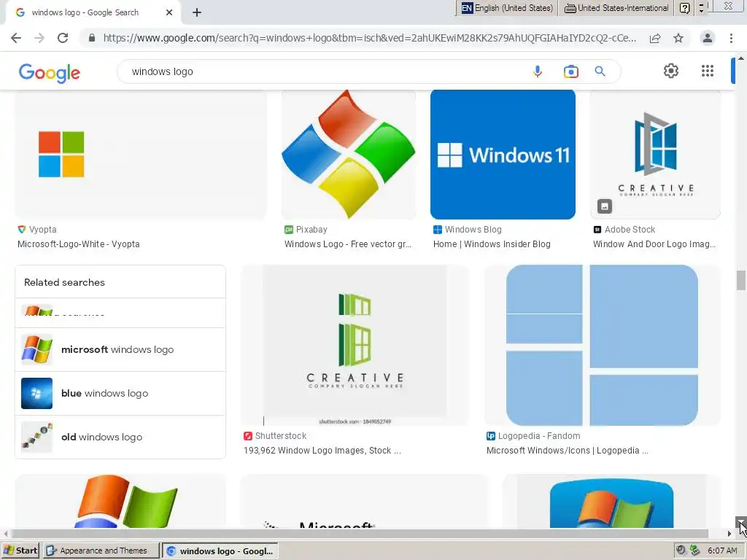Open language bar help icon
Image resolution: width=747 pixels, height=560 pixels.
pyautogui.click(x=684, y=8)
